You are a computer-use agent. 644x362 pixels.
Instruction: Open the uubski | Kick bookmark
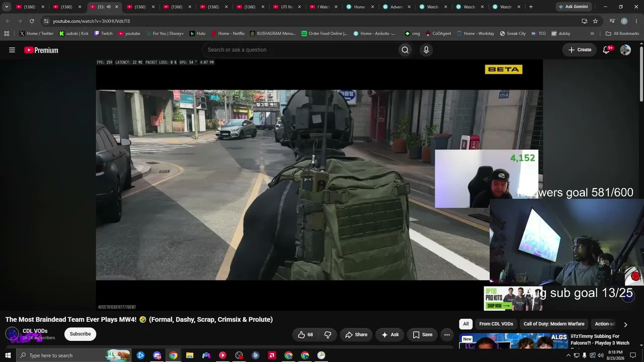73,34
